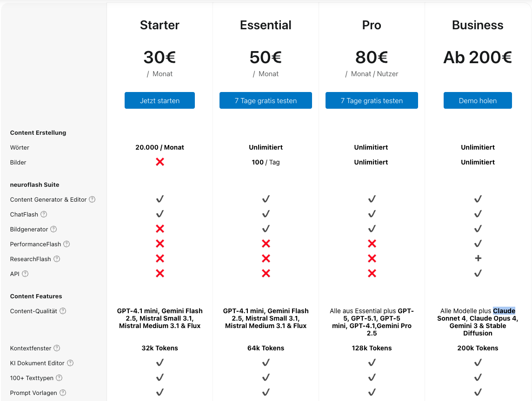Click Kontextfenster info icon
Viewport: 532px width, 401px height.
point(57,348)
